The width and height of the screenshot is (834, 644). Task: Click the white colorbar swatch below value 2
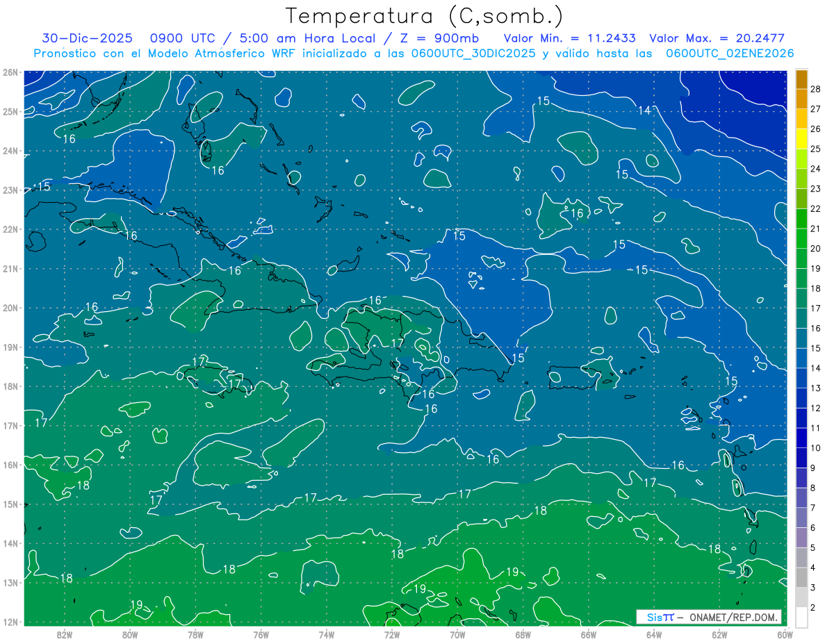(801, 616)
